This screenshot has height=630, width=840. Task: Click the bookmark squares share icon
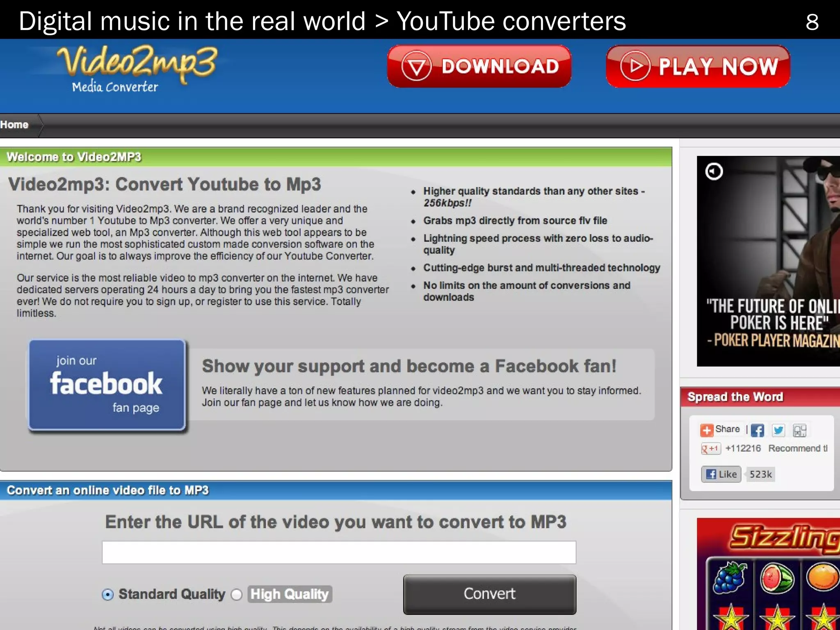click(799, 430)
